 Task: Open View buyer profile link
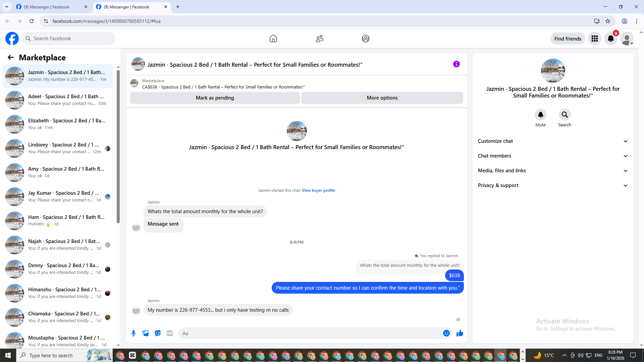click(318, 190)
